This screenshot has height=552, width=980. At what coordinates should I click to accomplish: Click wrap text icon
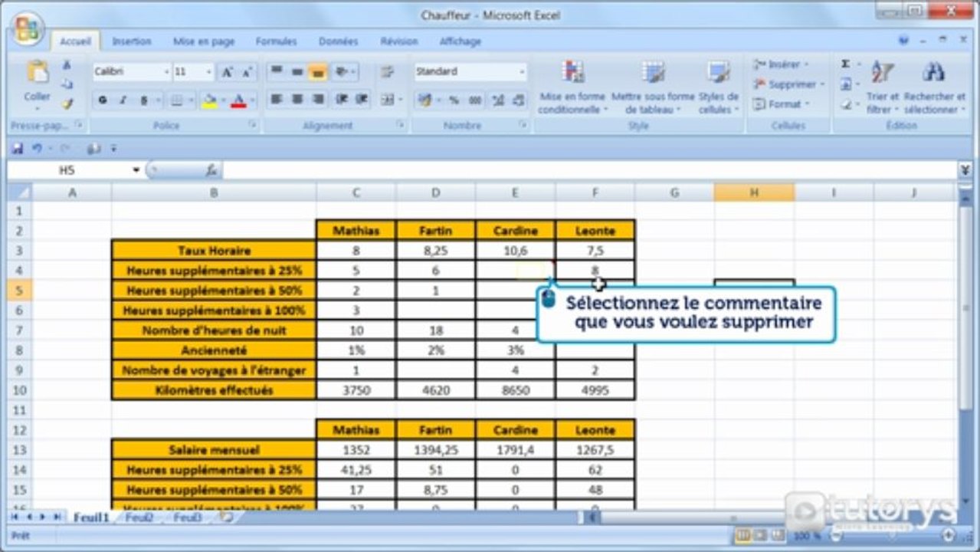(388, 72)
